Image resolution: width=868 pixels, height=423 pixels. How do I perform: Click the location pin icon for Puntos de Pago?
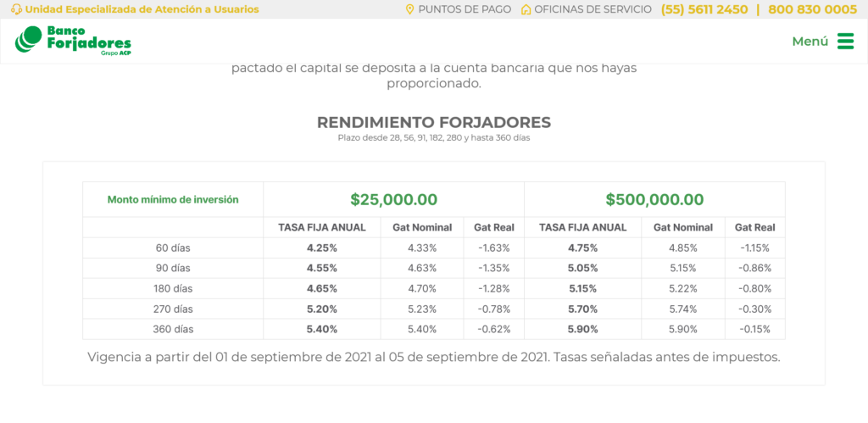point(409,9)
